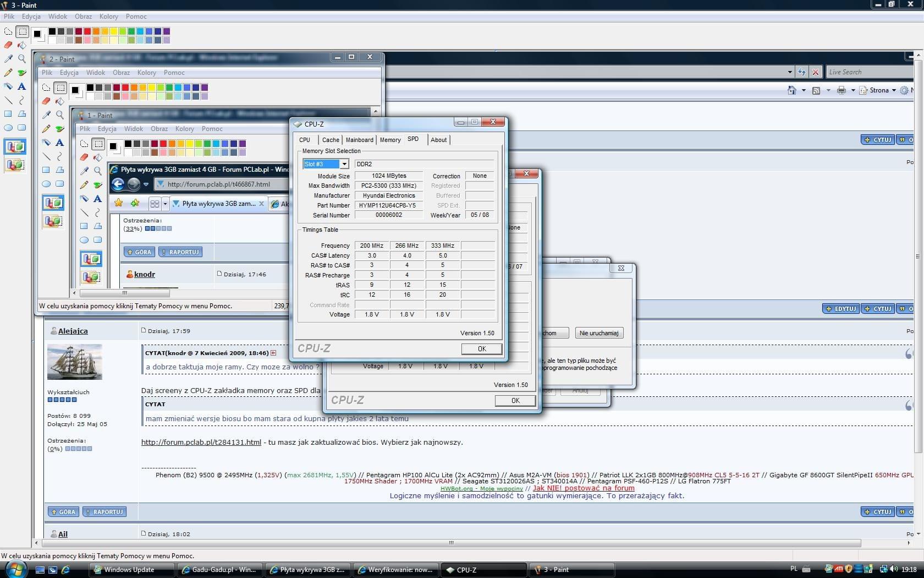Click the Stop (red X) browser button
924x578 pixels.
click(816, 72)
